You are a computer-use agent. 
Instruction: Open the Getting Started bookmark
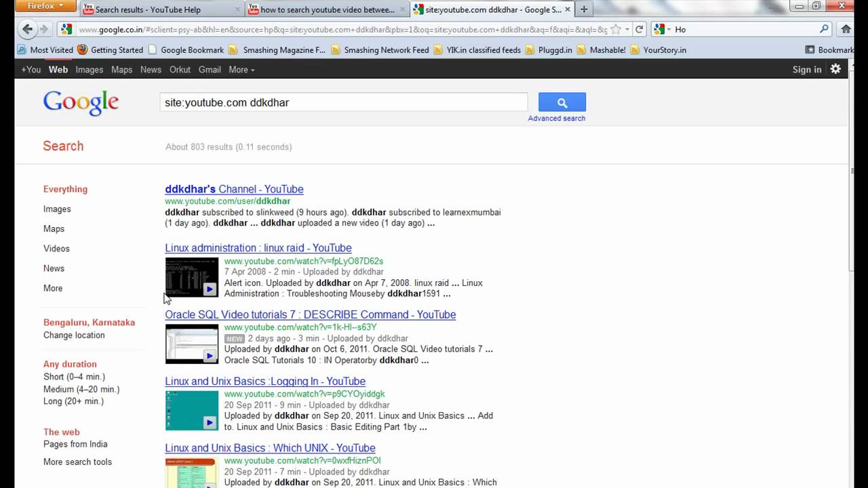click(x=111, y=49)
